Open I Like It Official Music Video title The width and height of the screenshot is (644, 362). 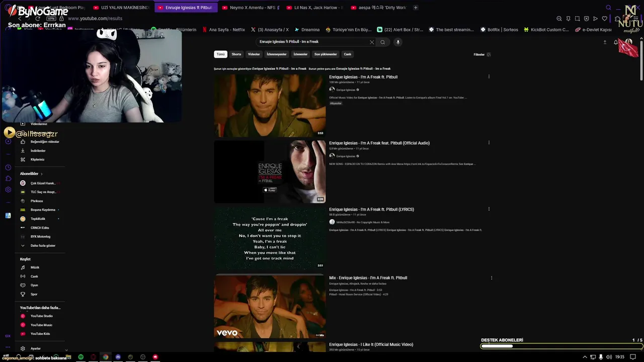(371, 344)
